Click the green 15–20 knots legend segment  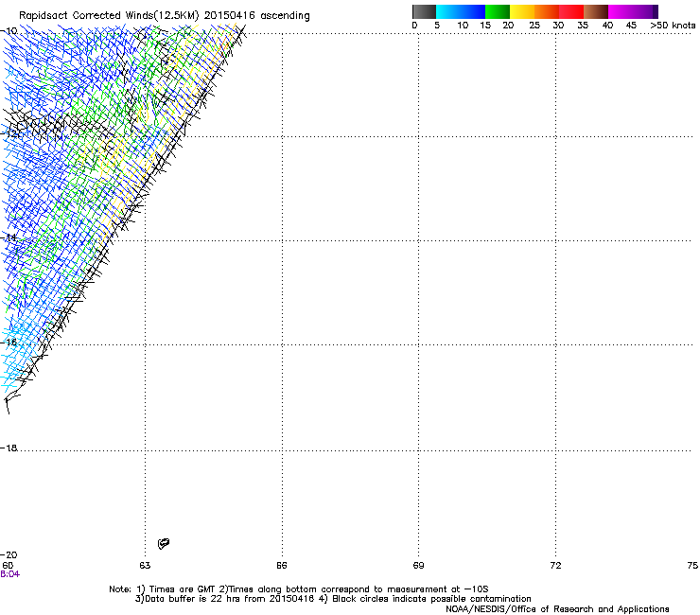(498, 11)
